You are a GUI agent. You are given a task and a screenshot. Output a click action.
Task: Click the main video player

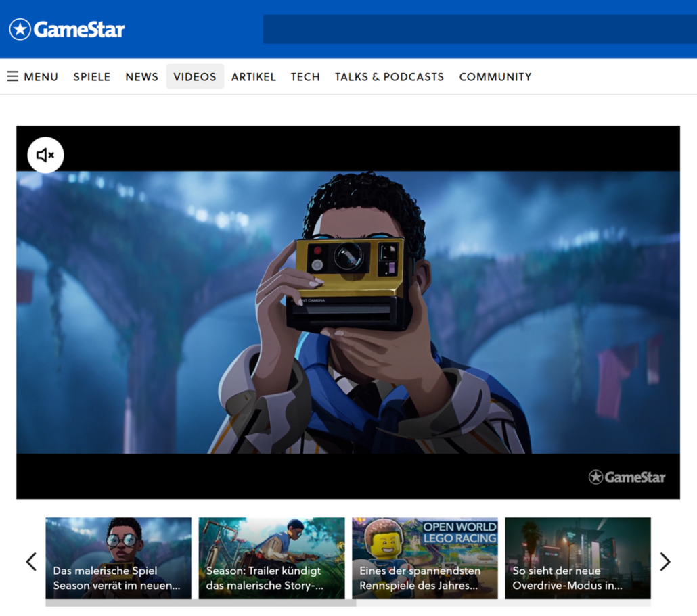coord(348,312)
